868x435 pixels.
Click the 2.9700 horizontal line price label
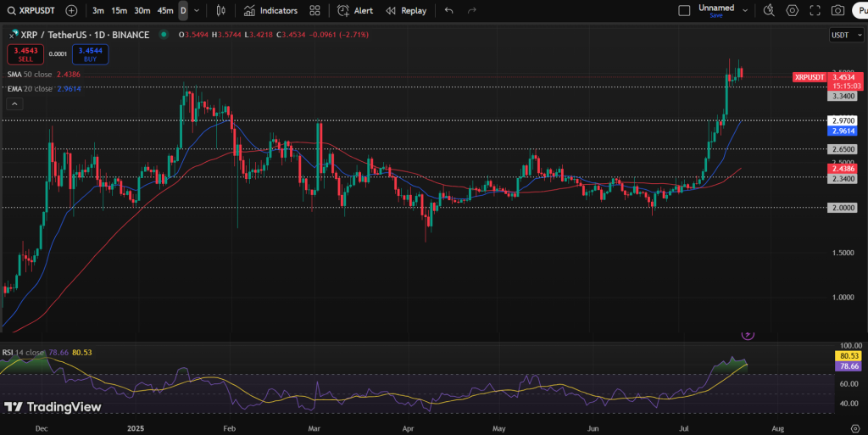pyautogui.click(x=843, y=120)
